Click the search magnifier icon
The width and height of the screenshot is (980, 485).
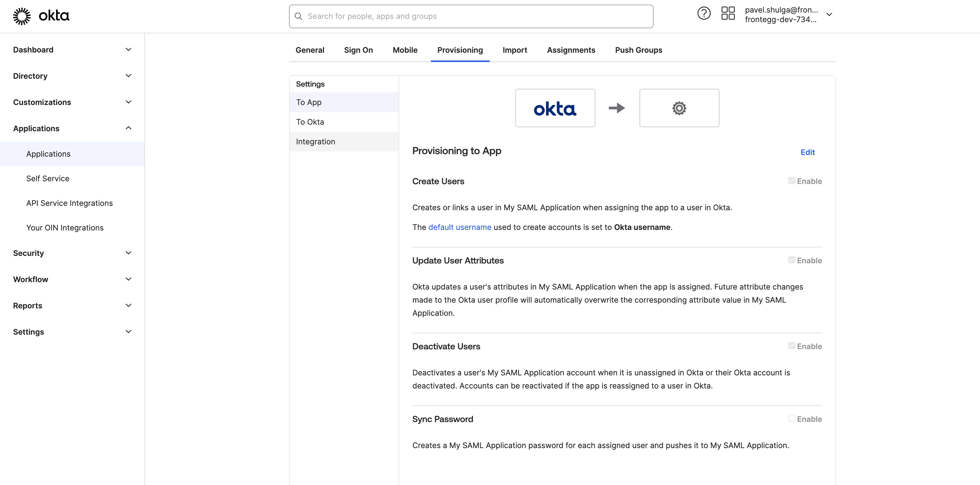[x=299, y=16]
